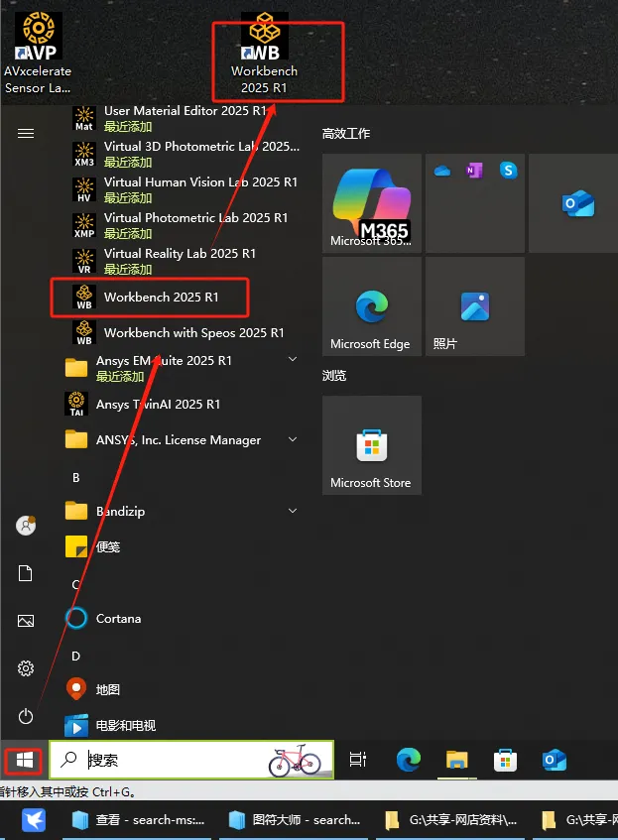Open AVxcelerate Sensor Lab desktop shortcut
The width and height of the screenshot is (618, 840).
(38, 54)
